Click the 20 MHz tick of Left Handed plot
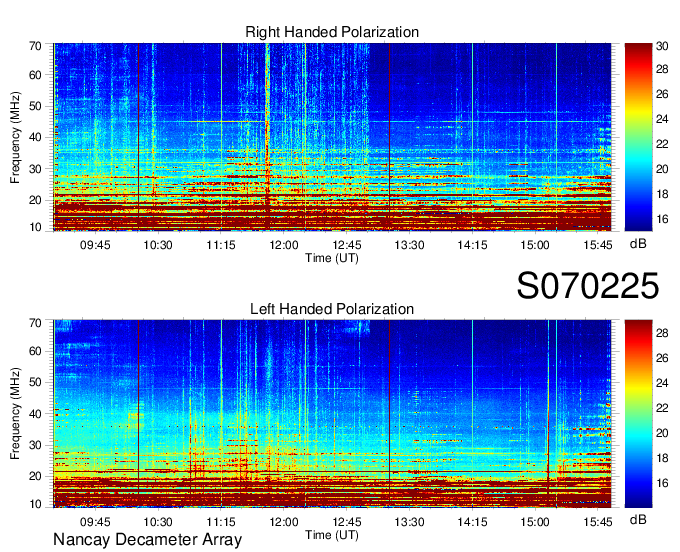 35,476
